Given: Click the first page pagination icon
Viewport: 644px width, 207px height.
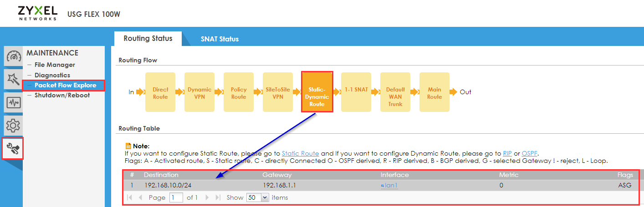Looking at the screenshot, I should click(130, 197).
